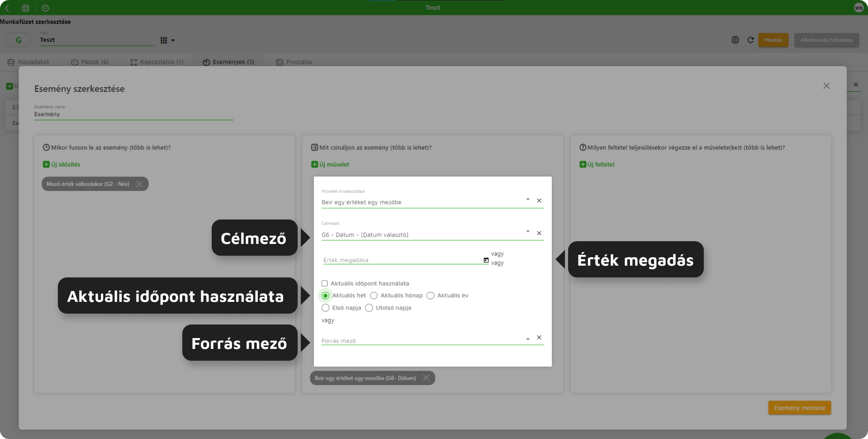
Task: Add new action via Új művelet
Action: coord(330,164)
